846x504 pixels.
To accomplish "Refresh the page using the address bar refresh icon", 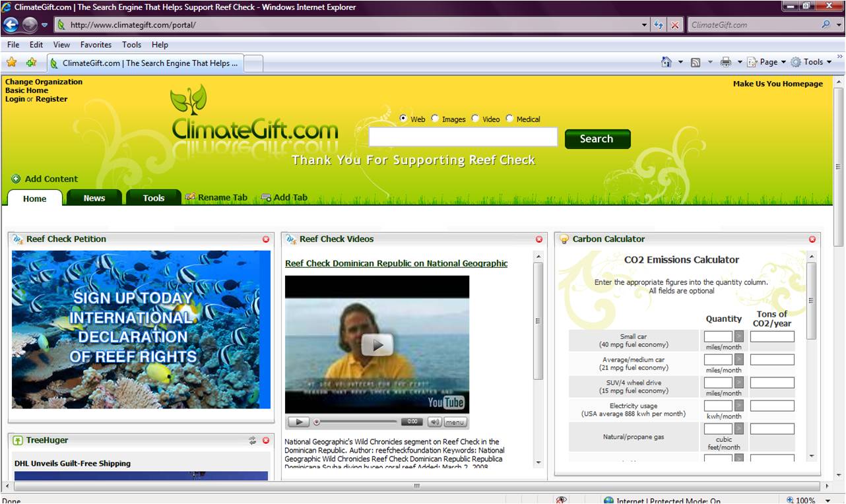I will click(659, 25).
